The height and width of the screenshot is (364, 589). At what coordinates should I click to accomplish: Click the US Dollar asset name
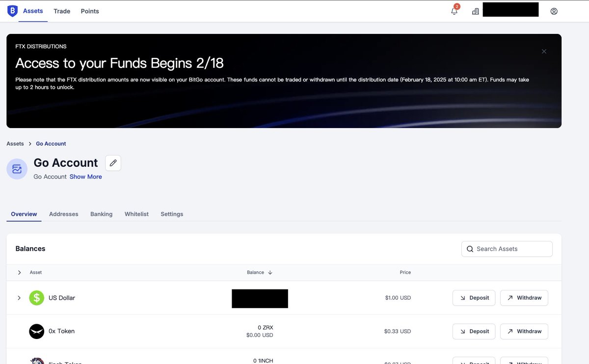(x=62, y=298)
